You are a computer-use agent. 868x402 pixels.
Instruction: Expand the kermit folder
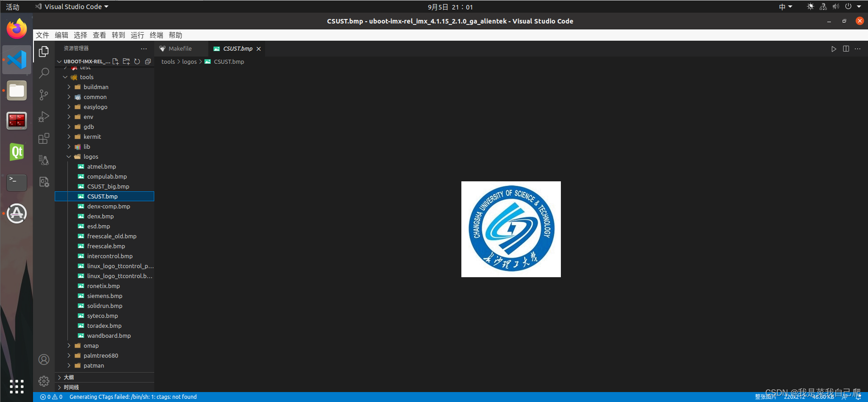coord(69,137)
